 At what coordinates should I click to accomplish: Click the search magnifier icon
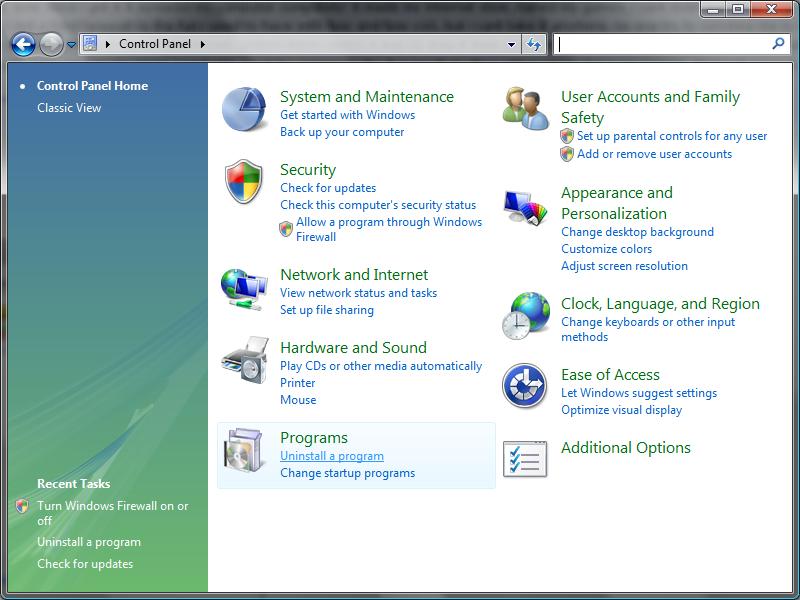(x=778, y=44)
